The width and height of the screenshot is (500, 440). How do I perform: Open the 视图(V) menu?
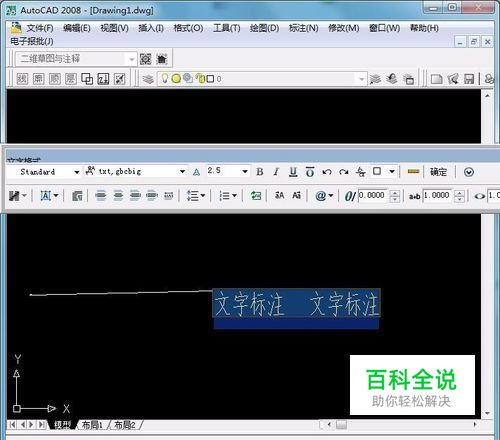pyautogui.click(x=114, y=28)
